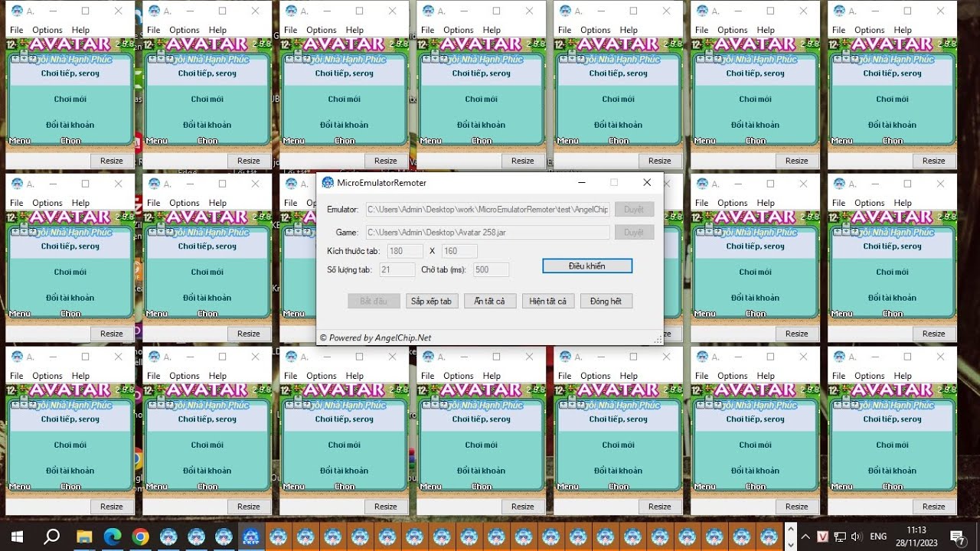
Task: Focus the Game path field showing Avatar 258.jar
Action: [487, 233]
